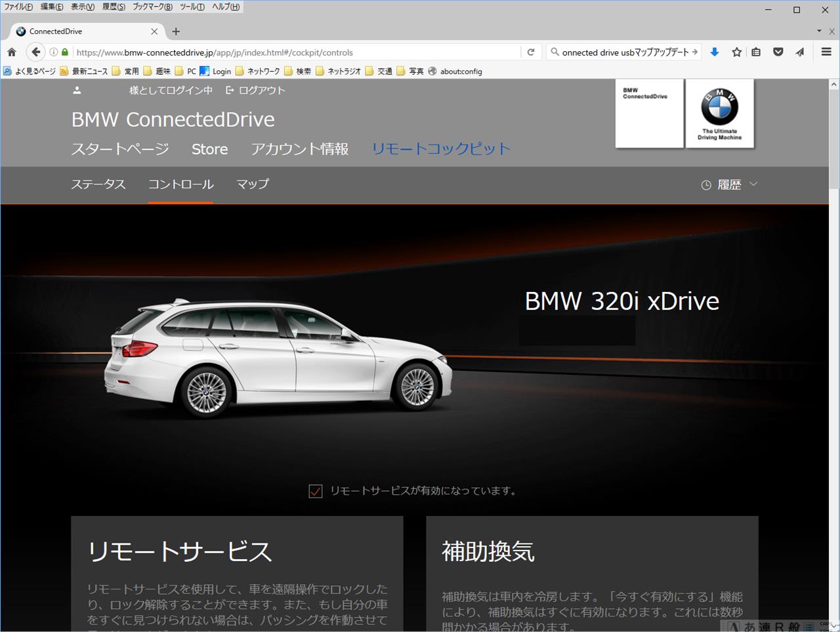Go back with the back arrow
Image resolution: width=840 pixels, height=632 pixels.
click(35, 52)
